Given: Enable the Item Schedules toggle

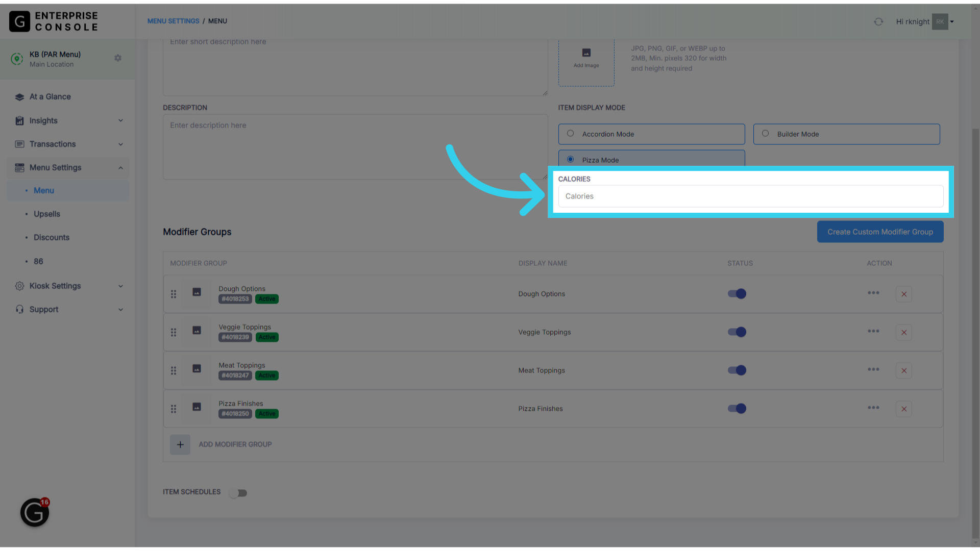Looking at the screenshot, I should [x=238, y=492].
